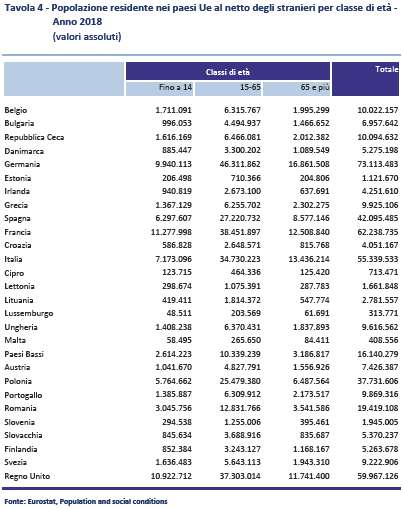Image resolution: width=403 pixels, height=508 pixels.
Task: Select Svezia total value 9.222.906
Action: coord(380,462)
